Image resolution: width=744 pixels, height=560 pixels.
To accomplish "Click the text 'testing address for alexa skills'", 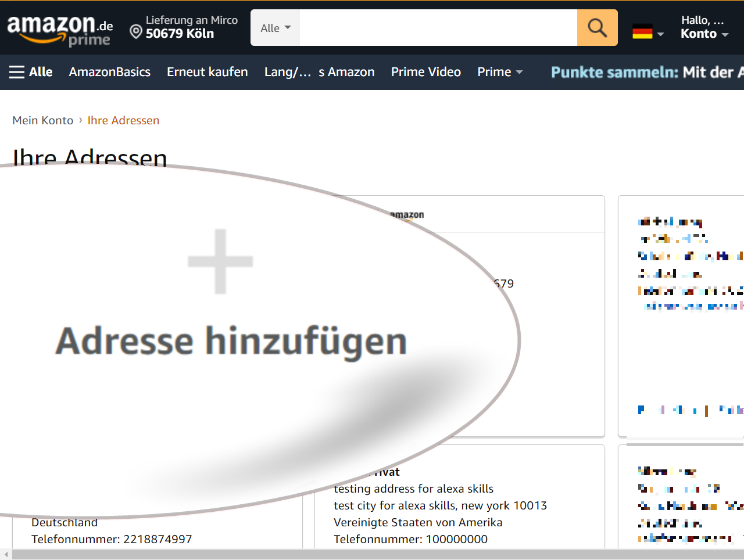I will coord(413,489).
